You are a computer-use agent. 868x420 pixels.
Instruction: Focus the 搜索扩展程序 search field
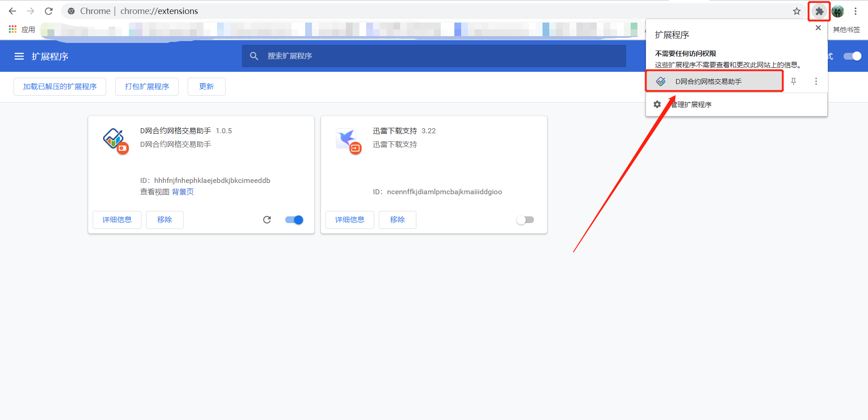coord(434,56)
